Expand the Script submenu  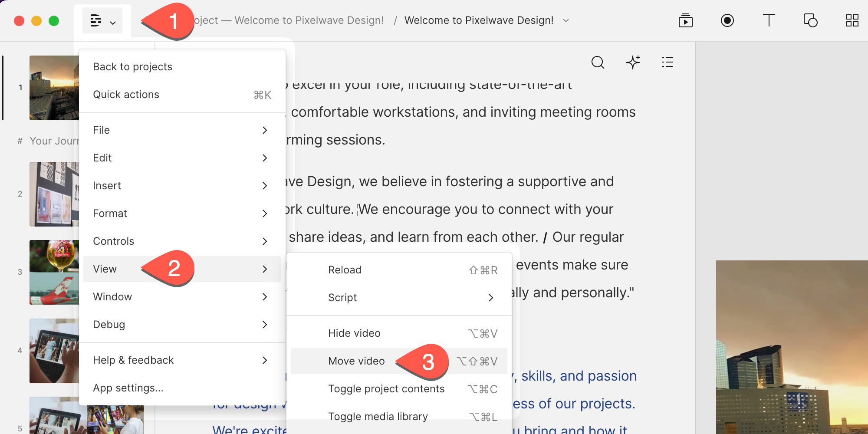click(399, 298)
